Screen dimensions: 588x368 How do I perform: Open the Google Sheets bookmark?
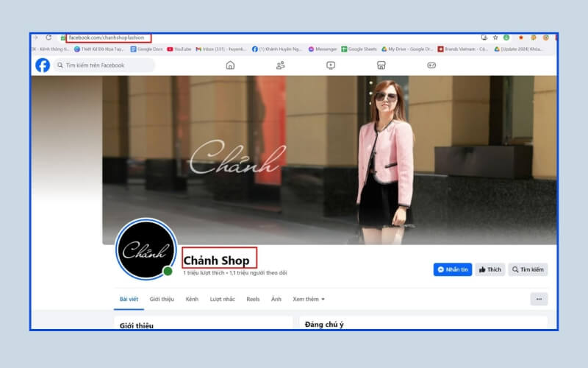[359, 49]
